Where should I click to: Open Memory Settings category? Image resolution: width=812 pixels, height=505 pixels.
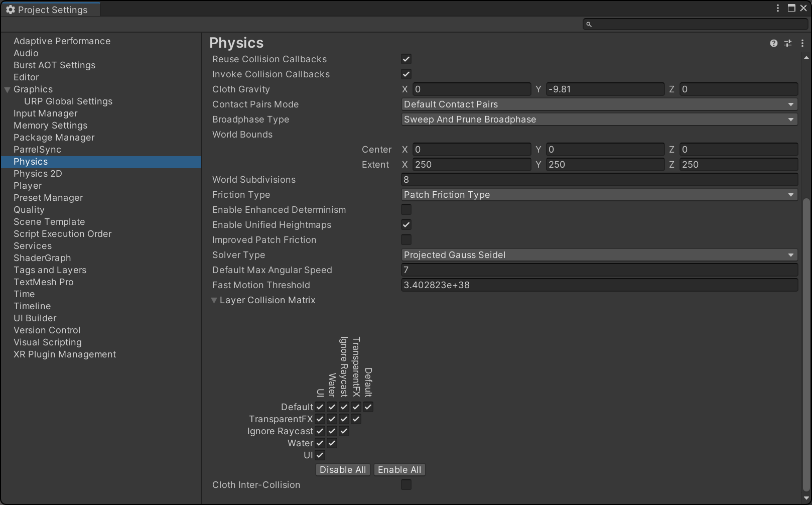click(x=50, y=125)
